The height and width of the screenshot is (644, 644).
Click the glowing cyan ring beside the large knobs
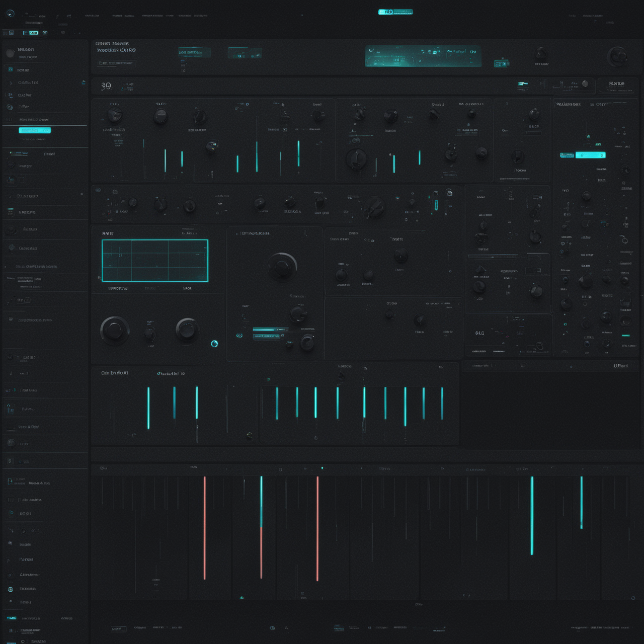214,344
